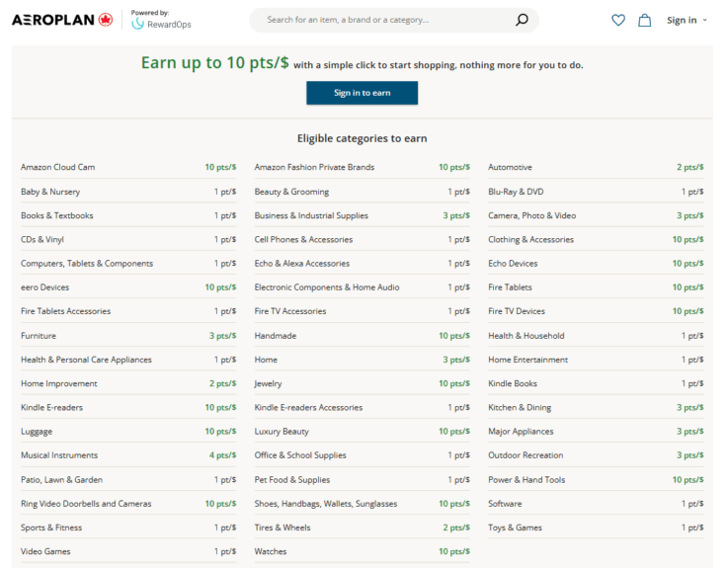Select Cell Phones & Accessories category

(303, 240)
